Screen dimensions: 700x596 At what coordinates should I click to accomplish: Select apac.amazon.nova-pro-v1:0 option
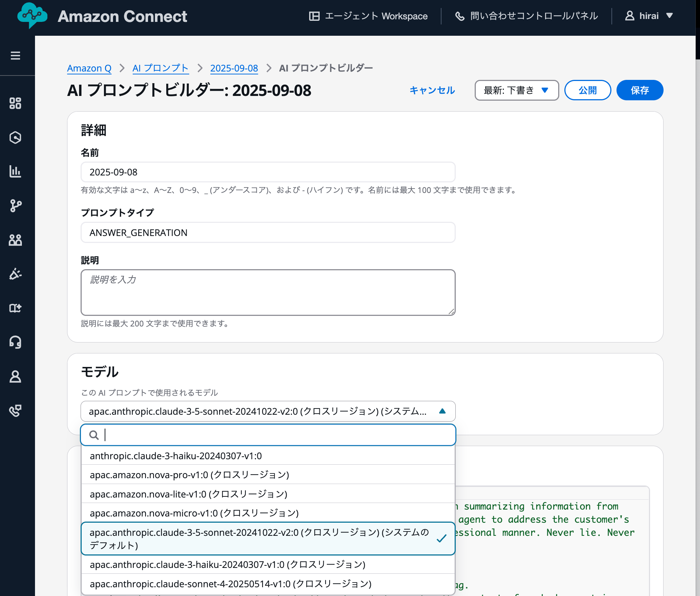point(268,475)
